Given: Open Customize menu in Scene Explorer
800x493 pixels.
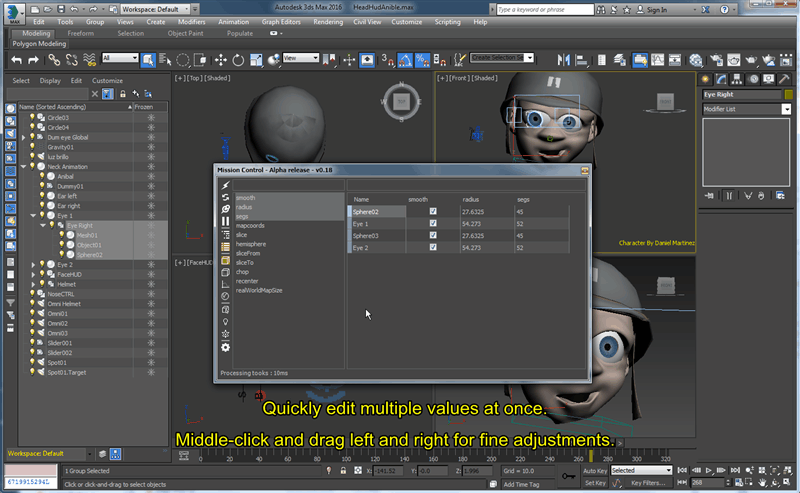Looking at the screenshot, I should point(107,81).
